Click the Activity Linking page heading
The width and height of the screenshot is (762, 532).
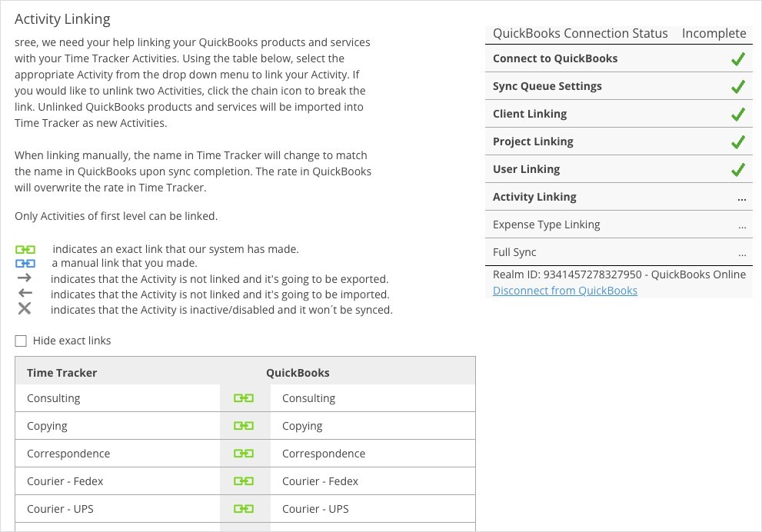click(x=63, y=19)
